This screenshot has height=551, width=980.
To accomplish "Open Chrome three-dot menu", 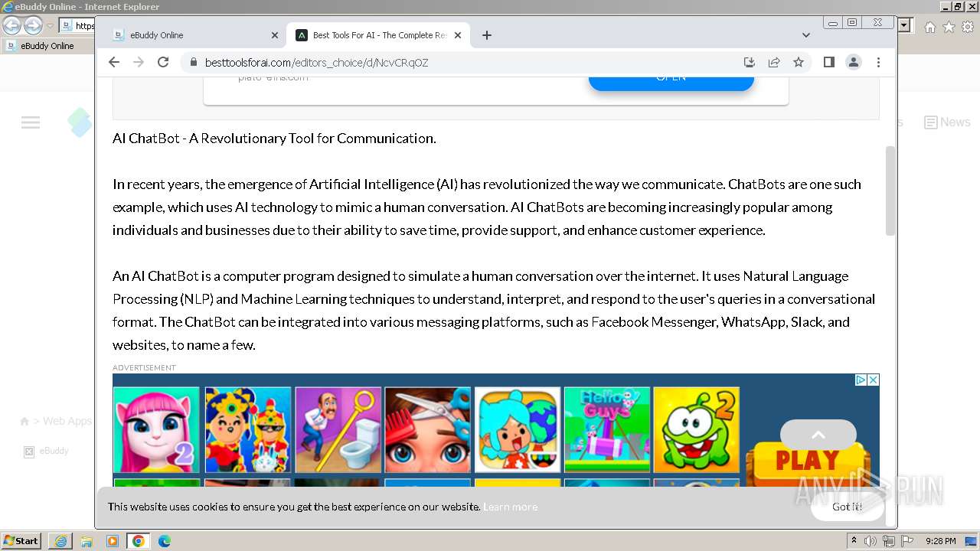I will pos(878,62).
